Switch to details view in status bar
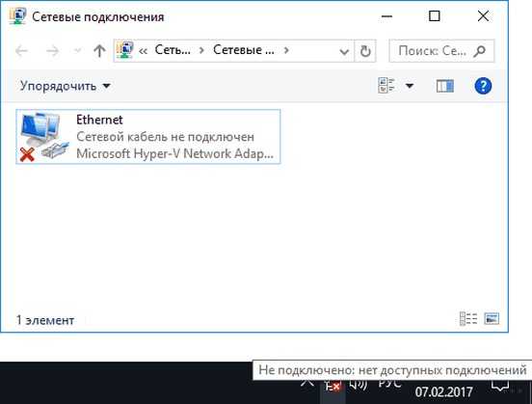 (468, 319)
